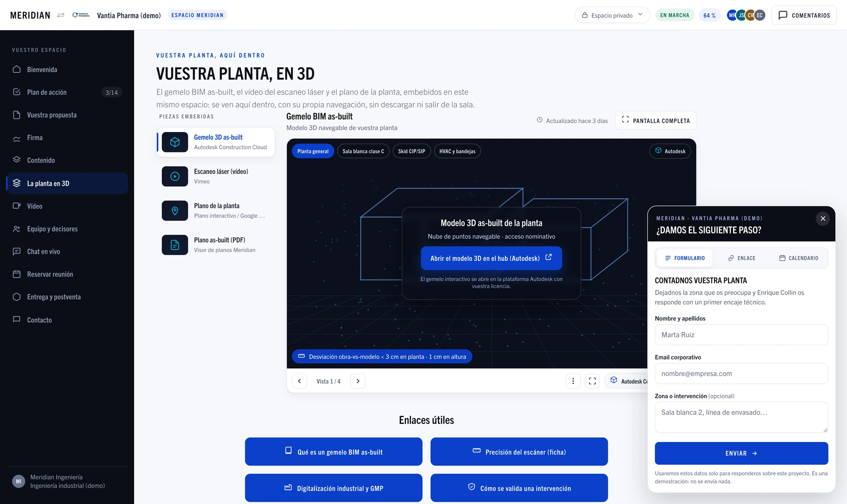
Task: Go to next view with right chevron
Action: point(358,381)
